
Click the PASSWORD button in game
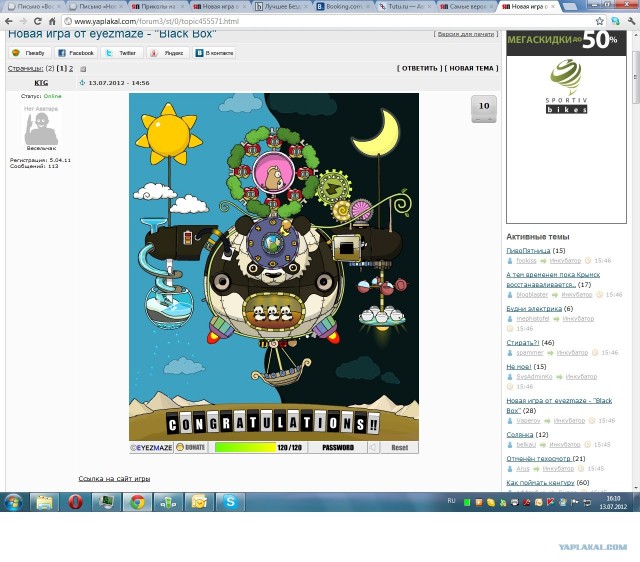[x=338, y=447]
